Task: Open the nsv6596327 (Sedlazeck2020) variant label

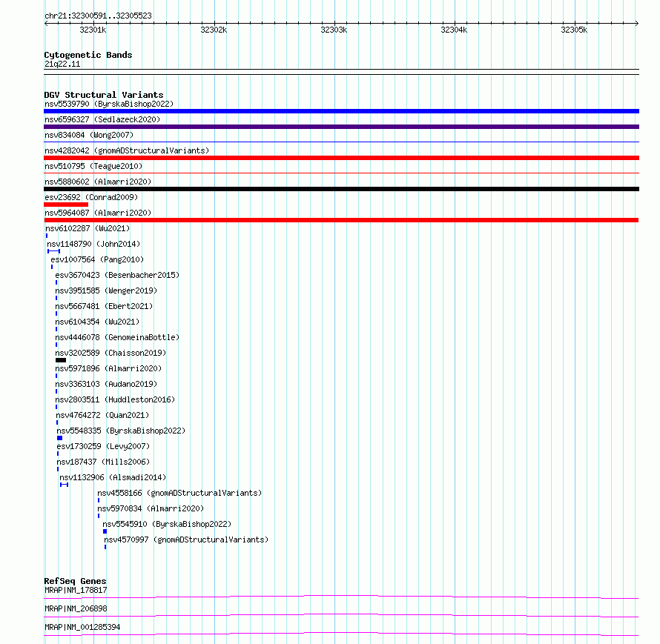Action: 102,119
